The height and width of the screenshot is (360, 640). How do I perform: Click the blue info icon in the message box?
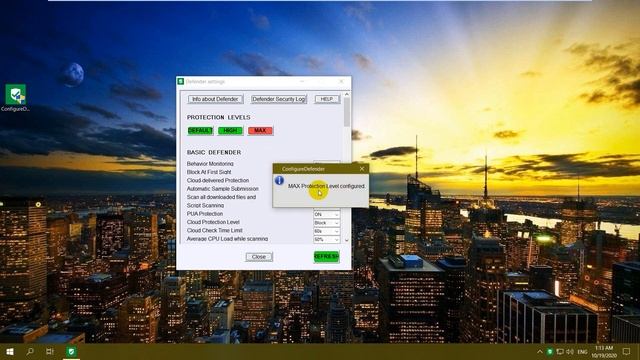tap(279, 180)
